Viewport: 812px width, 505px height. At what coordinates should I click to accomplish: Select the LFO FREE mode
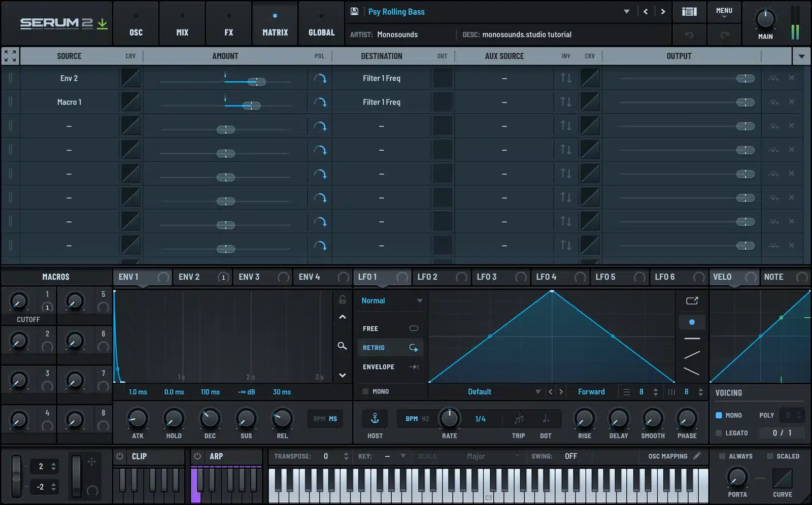click(x=390, y=328)
